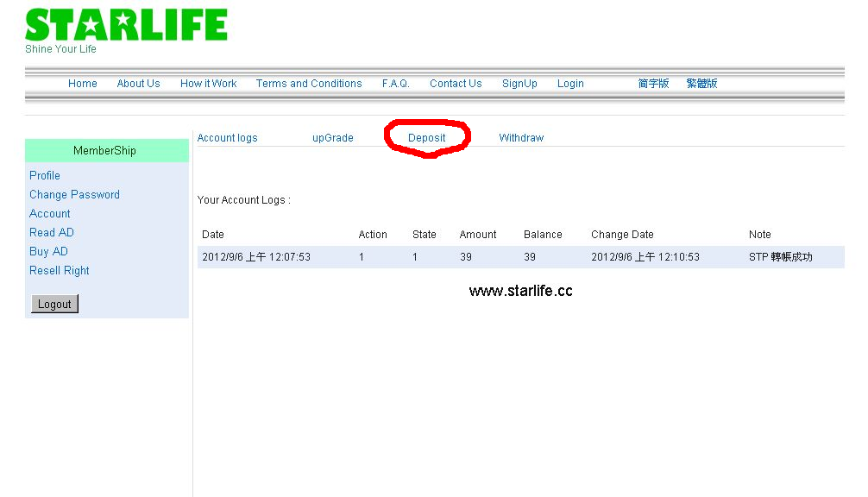Click the STARLIFE logo
868x497 pixels.
point(126,25)
